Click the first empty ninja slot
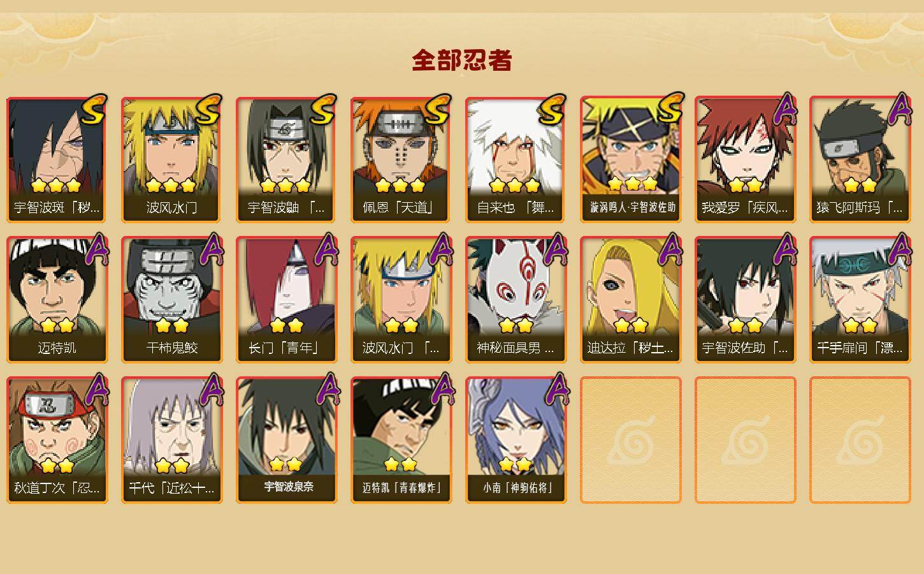 coord(631,440)
